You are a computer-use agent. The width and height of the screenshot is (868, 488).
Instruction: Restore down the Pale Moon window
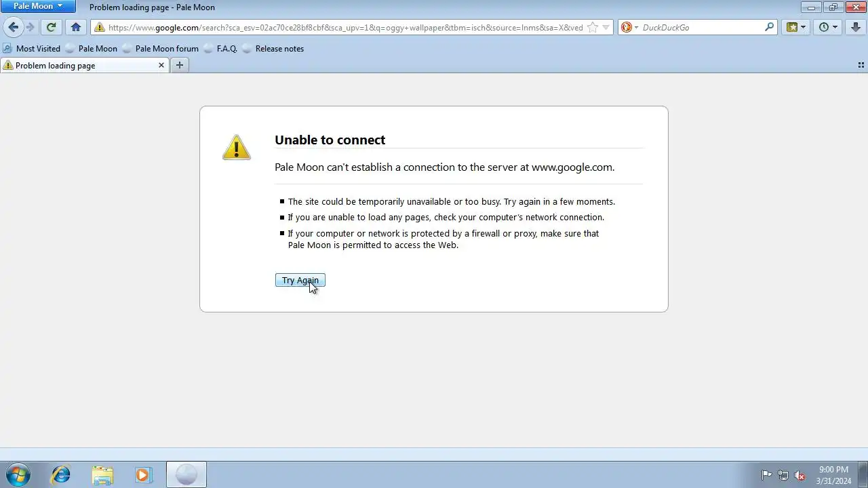[833, 7]
